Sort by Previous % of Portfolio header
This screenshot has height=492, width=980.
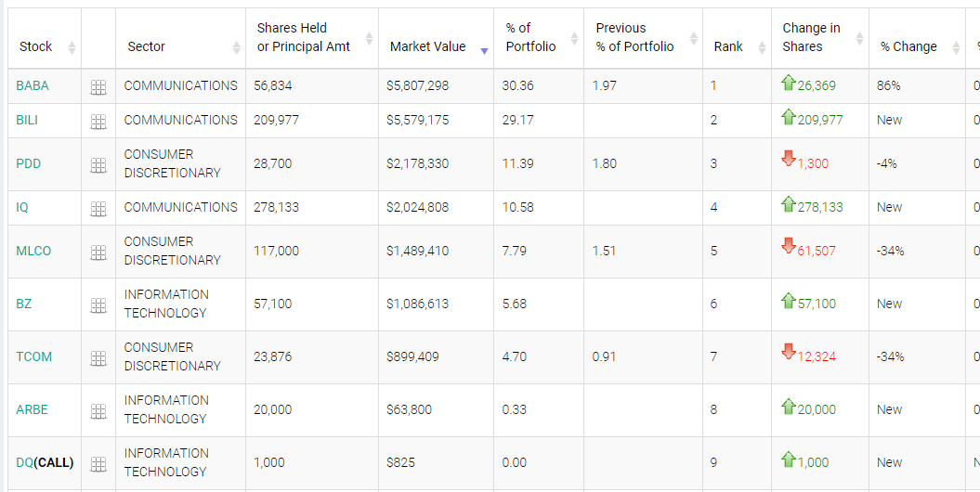click(635, 38)
